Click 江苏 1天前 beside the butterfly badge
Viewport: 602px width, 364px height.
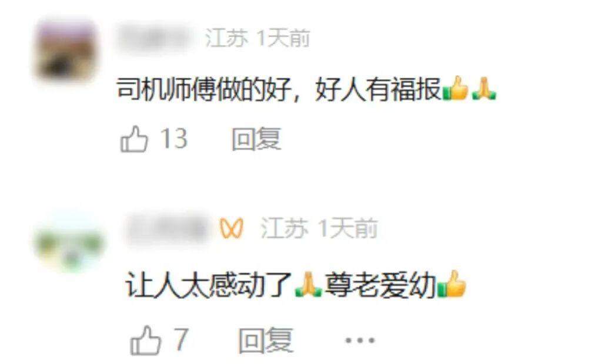[x=319, y=228]
